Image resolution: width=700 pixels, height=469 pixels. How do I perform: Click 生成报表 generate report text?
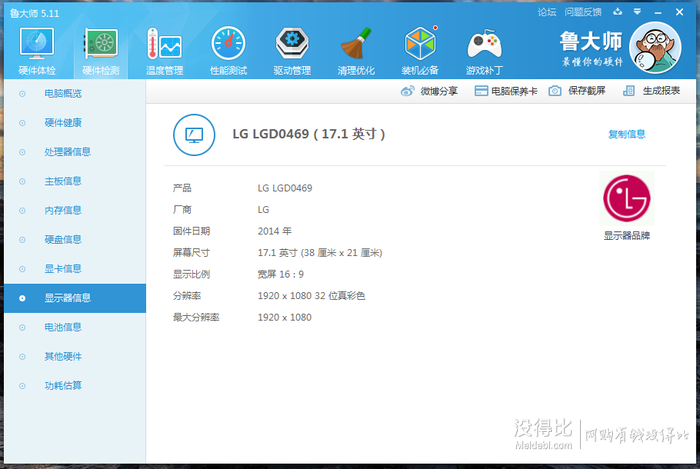point(661,91)
